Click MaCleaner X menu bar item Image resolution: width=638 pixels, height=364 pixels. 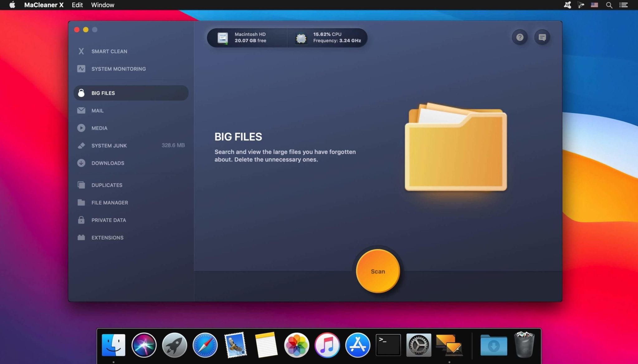[44, 5]
